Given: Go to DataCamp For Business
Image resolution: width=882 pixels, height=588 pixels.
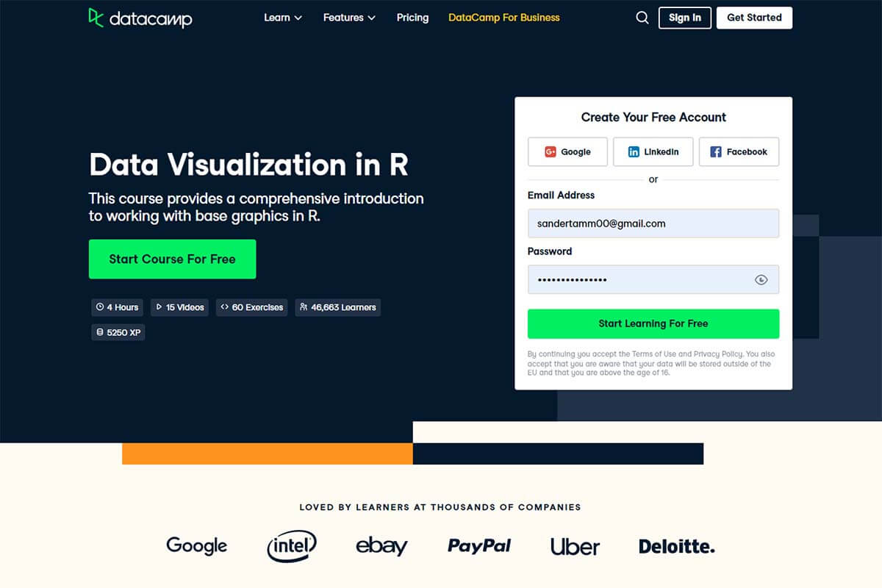Looking at the screenshot, I should coord(504,18).
